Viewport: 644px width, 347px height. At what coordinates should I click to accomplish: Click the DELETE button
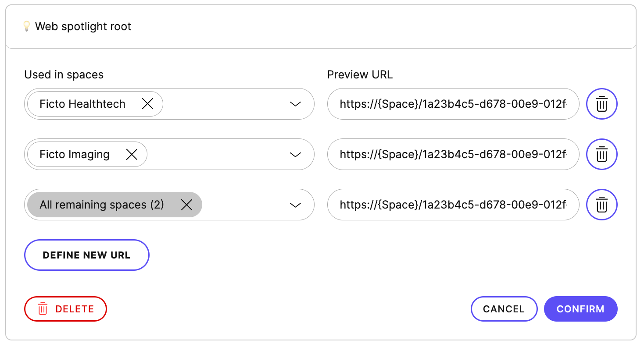pyautogui.click(x=65, y=309)
